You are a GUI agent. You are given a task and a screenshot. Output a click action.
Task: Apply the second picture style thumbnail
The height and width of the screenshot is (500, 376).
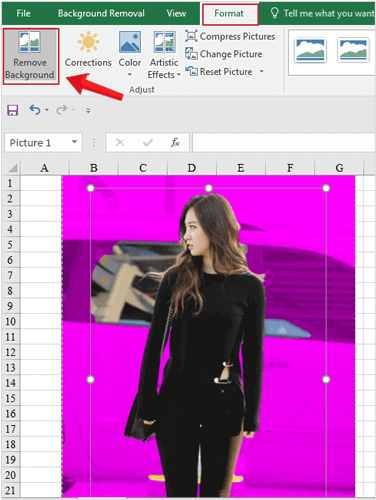click(353, 50)
